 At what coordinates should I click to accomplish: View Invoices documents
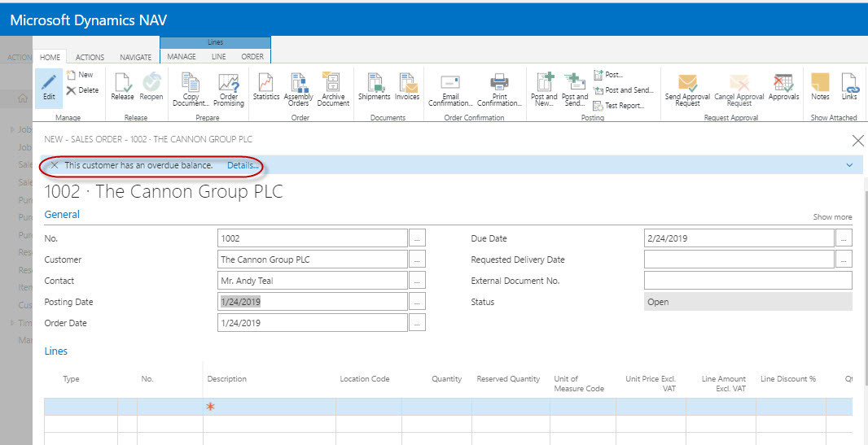(x=407, y=87)
